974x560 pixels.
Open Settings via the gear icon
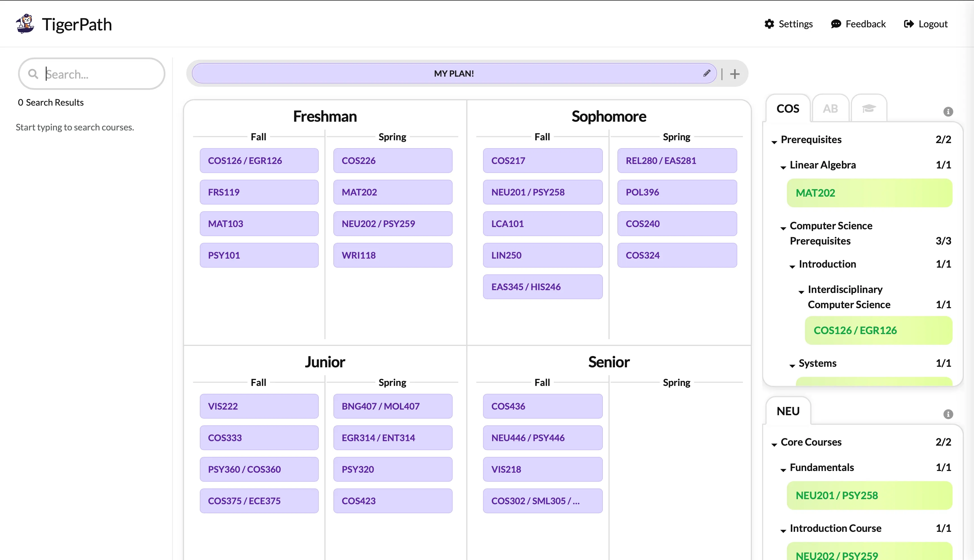[x=769, y=24]
